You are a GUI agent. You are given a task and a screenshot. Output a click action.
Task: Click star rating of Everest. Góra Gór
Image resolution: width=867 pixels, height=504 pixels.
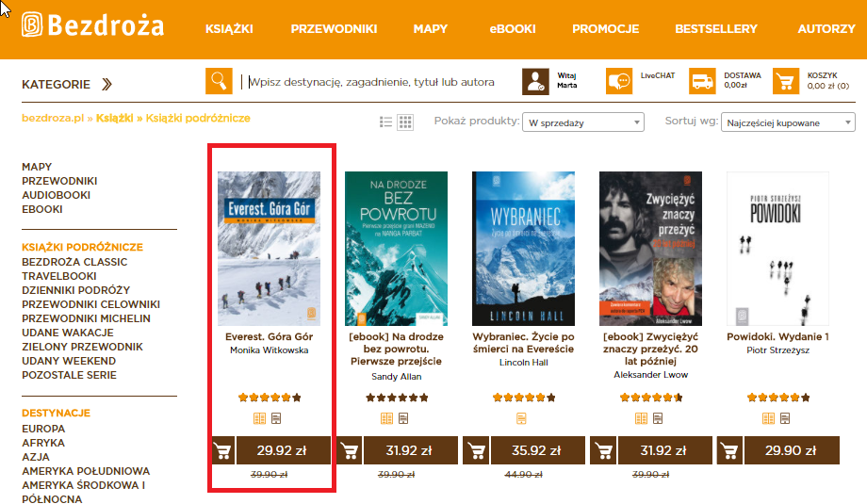coord(270,398)
